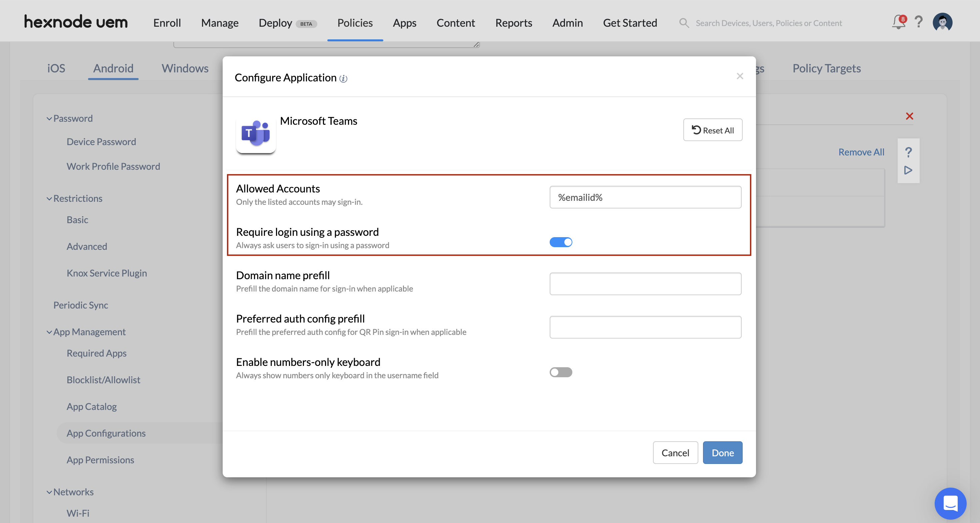
Task: Click the info icon next to Configure Application
Action: tap(344, 77)
